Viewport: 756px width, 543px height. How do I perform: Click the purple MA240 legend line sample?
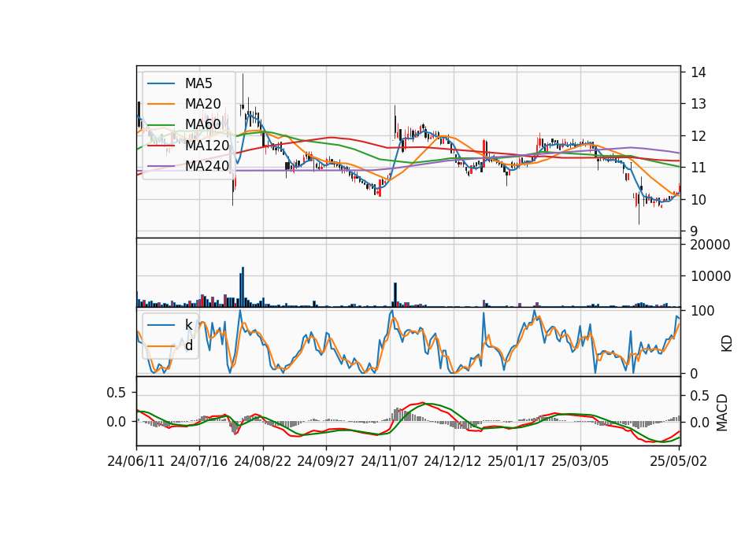click(161, 166)
